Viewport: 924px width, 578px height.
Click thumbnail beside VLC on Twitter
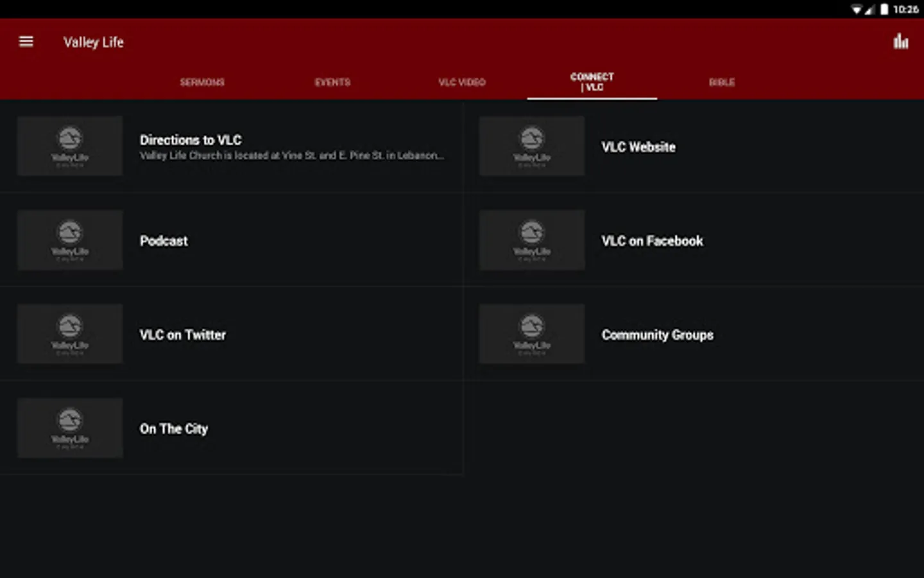70,334
